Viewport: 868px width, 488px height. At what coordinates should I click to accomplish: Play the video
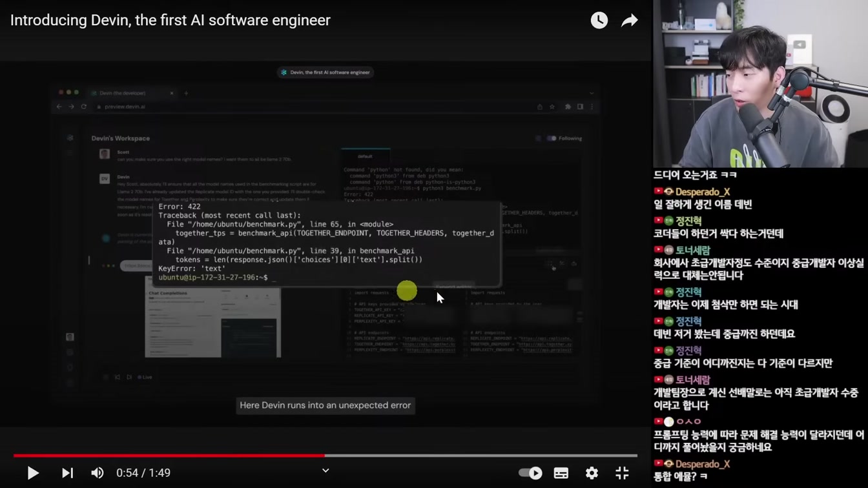32,473
